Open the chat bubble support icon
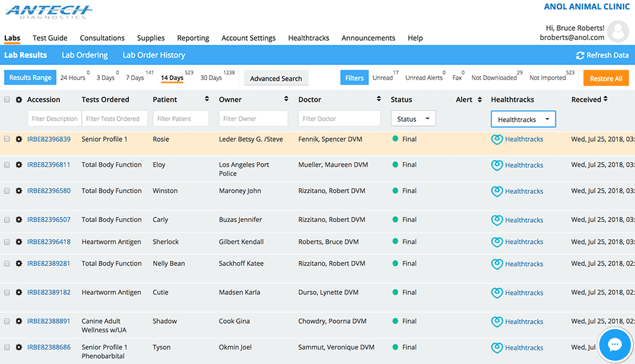The image size is (635, 364). (615, 344)
